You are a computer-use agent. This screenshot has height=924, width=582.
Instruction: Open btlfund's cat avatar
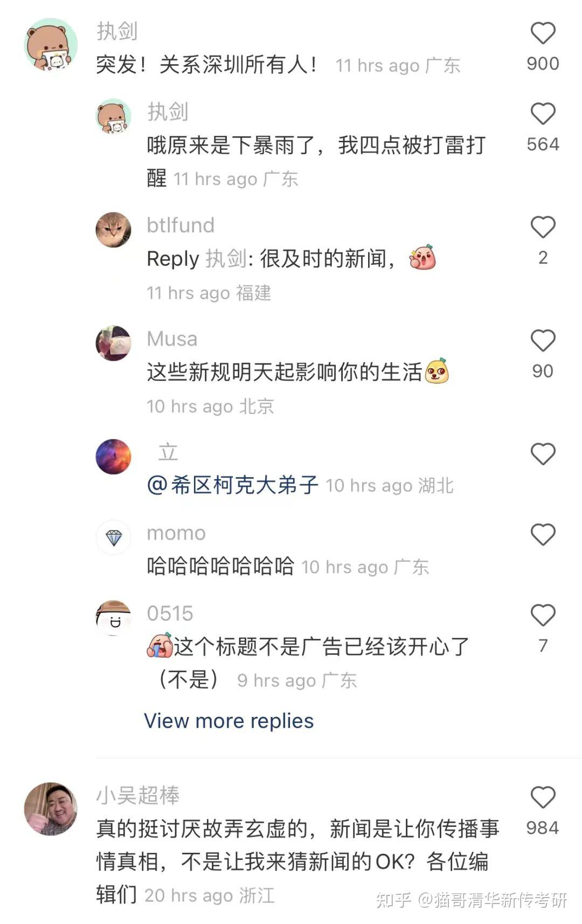tap(113, 230)
